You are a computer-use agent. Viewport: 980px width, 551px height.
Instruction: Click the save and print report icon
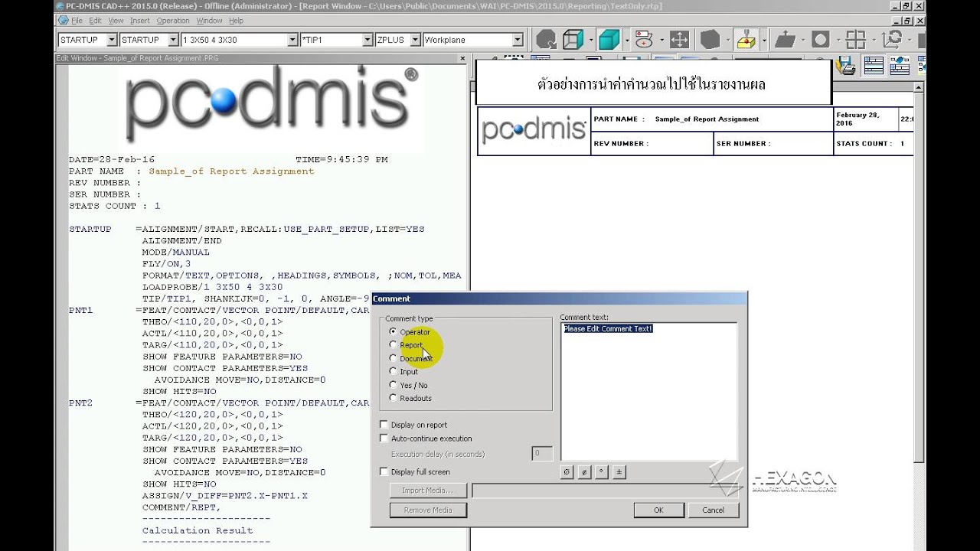coord(846,66)
